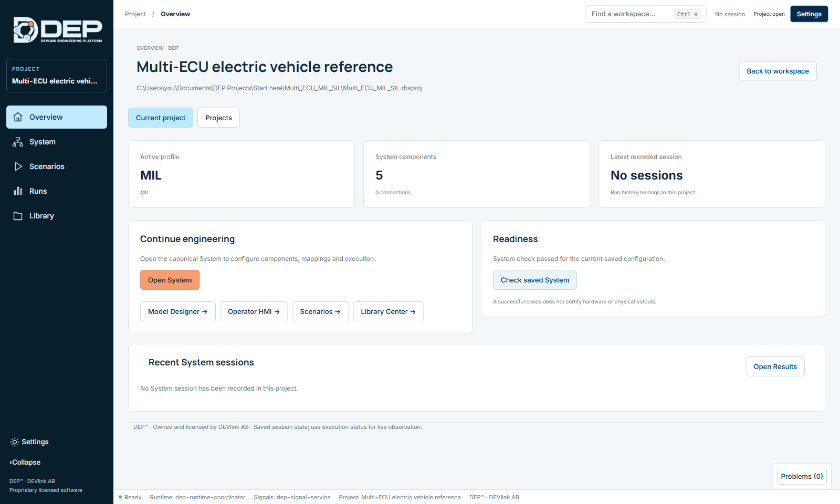This screenshot has height=504, width=840.
Task: Open the Problems (0) panel
Action: pyautogui.click(x=802, y=476)
